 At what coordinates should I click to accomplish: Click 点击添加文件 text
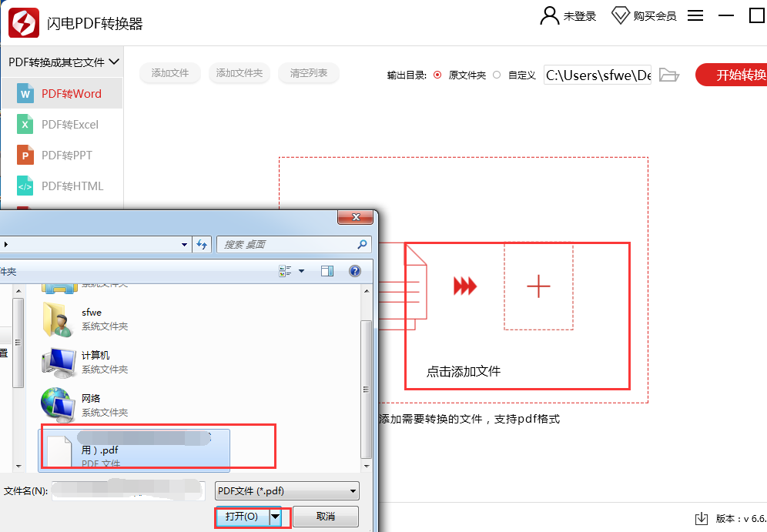[x=464, y=372]
